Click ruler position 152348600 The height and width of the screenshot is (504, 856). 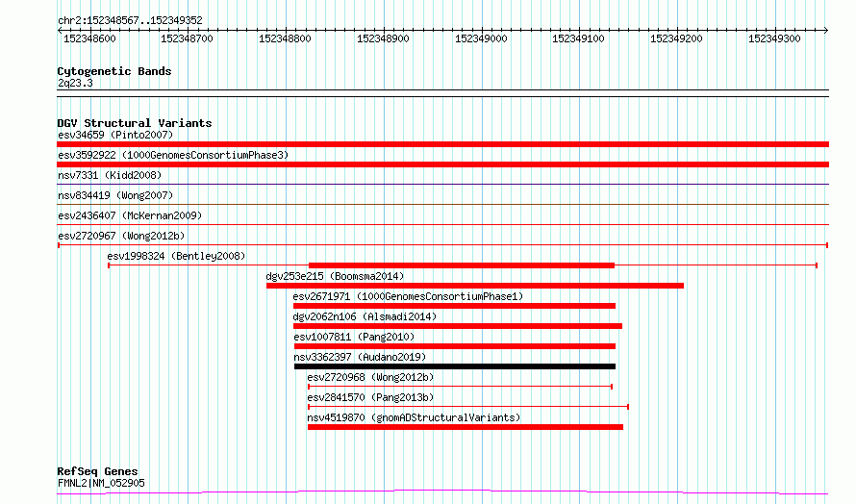(89, 38)
